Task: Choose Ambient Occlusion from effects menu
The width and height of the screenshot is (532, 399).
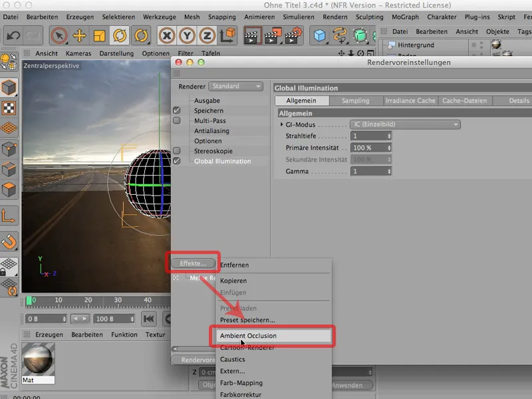Action: pos(274,336)
